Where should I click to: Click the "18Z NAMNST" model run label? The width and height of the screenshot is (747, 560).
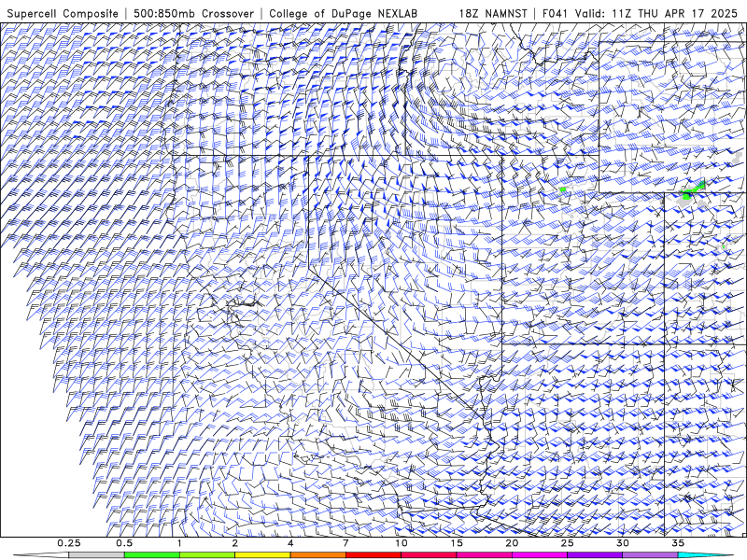click(x=493, y=13)
